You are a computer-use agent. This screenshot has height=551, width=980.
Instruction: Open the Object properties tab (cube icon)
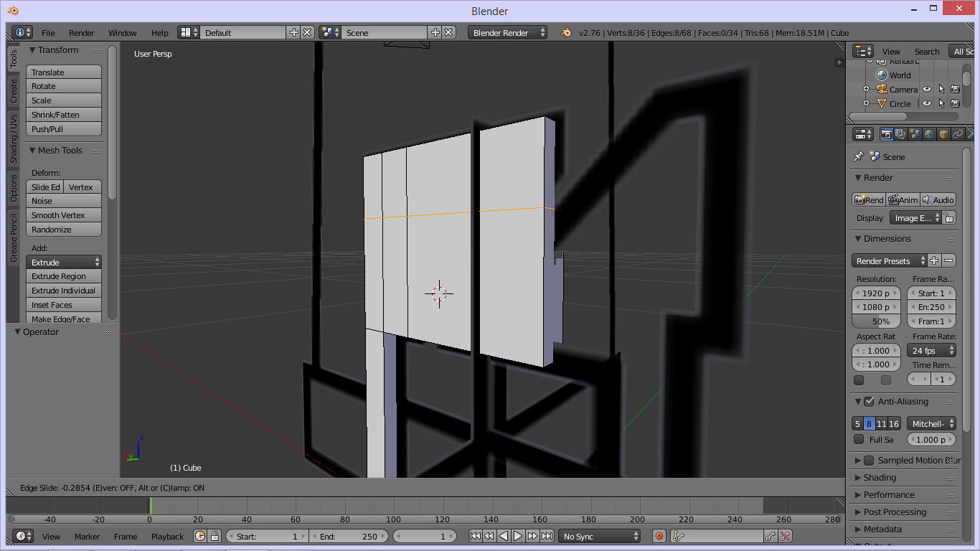(943, 134)
